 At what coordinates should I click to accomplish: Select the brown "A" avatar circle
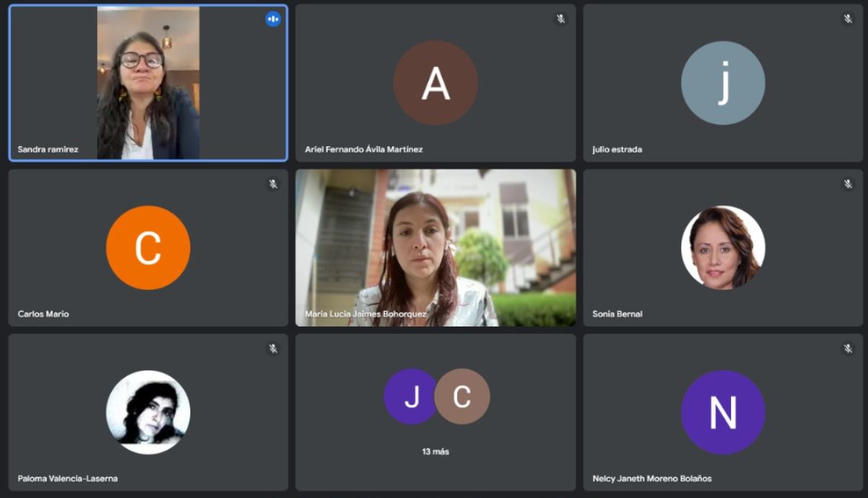(x=435, y=83)
